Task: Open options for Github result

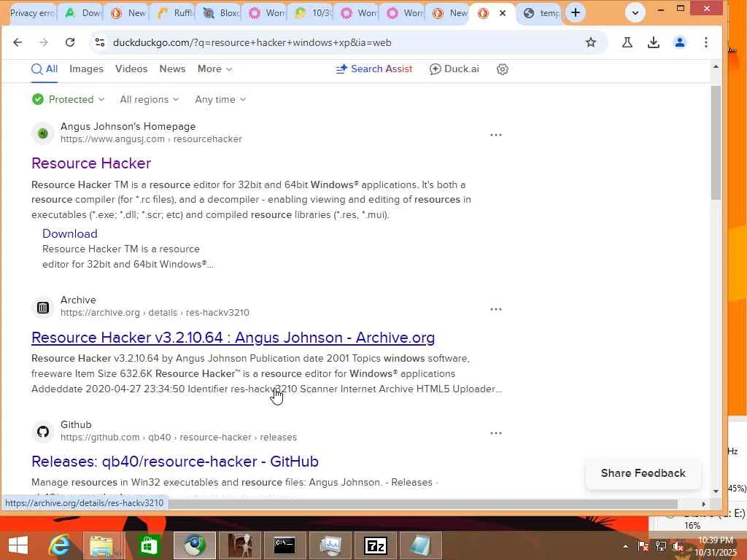Action: tap(496, 433)
